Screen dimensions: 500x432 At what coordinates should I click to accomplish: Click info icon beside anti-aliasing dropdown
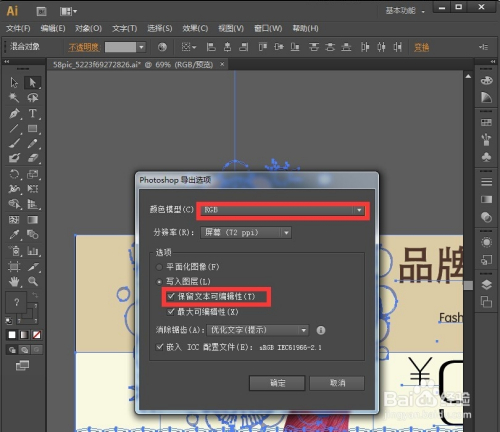click(321, 330)
